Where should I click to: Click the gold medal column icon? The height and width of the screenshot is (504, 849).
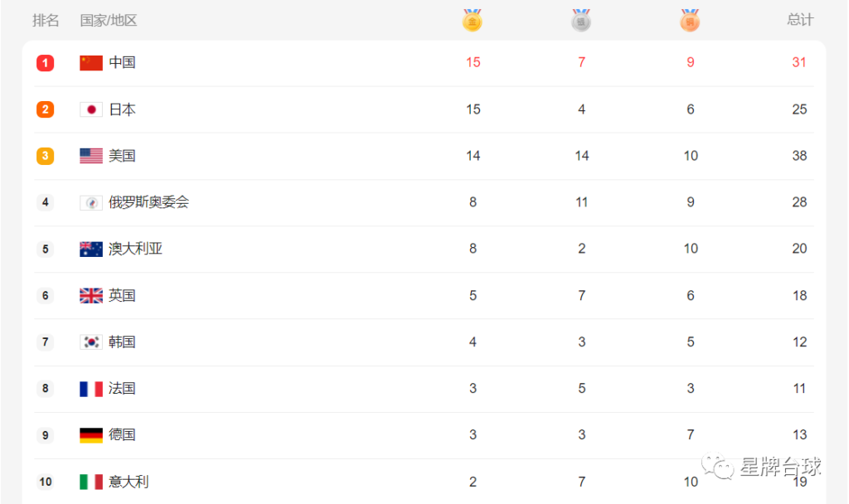[x=472, y=21]
